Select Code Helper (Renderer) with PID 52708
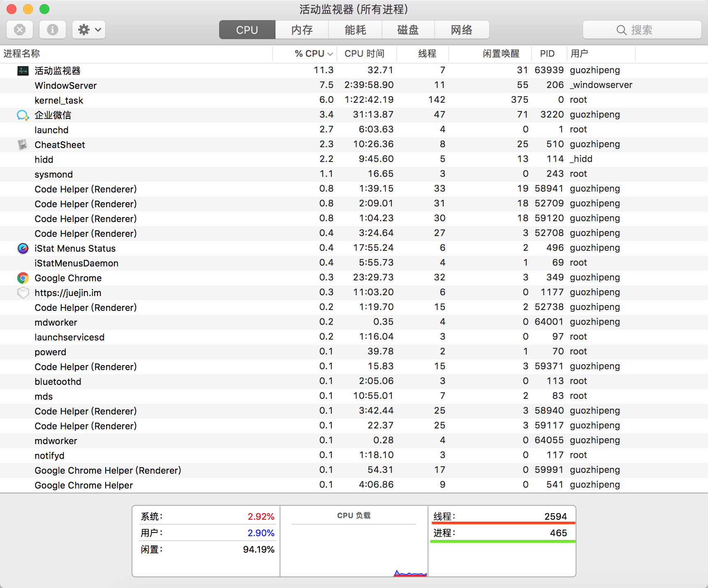 [x=354, y=234]
